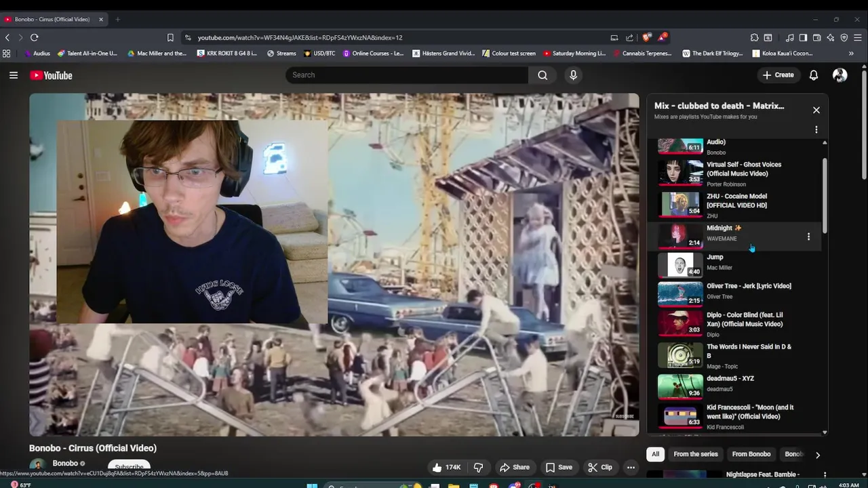Click the search magnifier button
Viewport: 868px width, 488px height.
[542, 75]
